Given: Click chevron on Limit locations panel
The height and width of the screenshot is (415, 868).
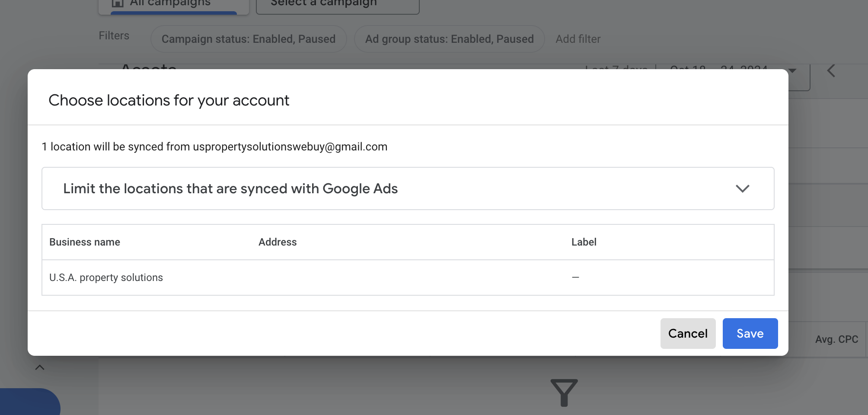Looking at the screenshot, I should click(742, 188).
